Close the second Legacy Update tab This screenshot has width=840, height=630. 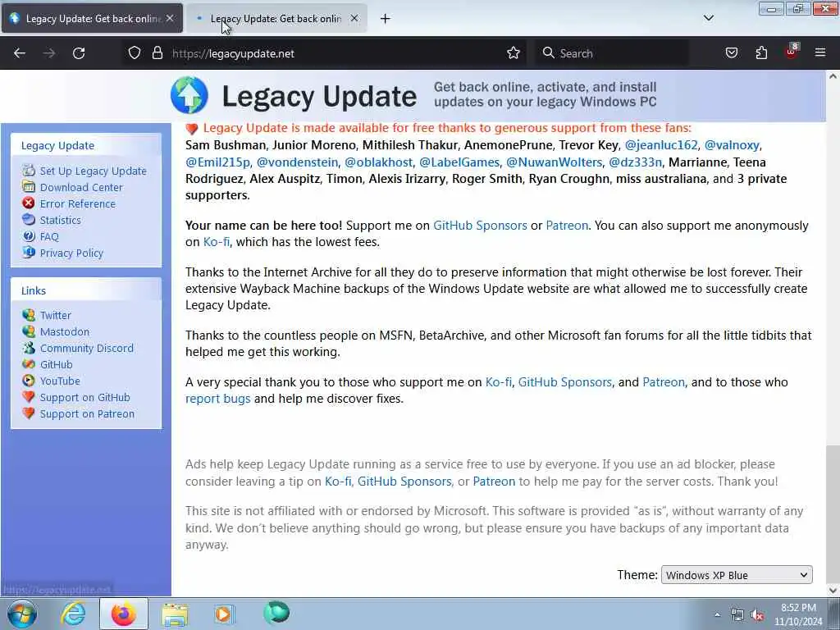coord(354,18)
